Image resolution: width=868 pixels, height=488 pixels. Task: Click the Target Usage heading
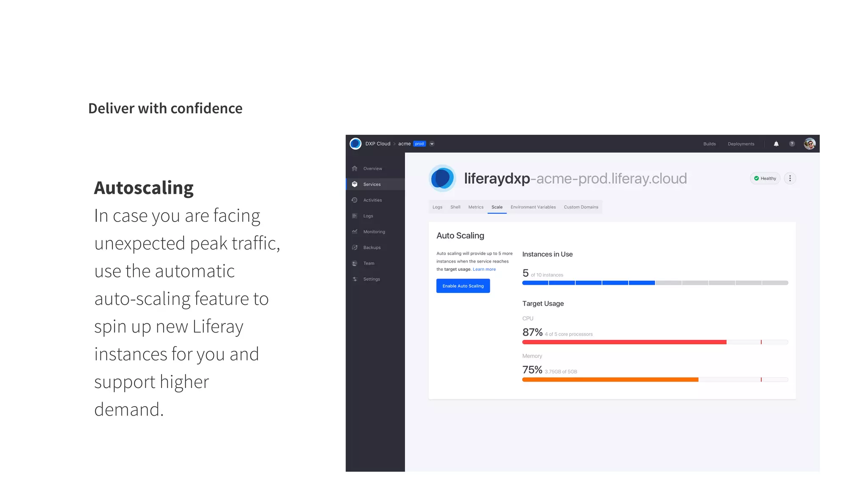pos(543,304)
